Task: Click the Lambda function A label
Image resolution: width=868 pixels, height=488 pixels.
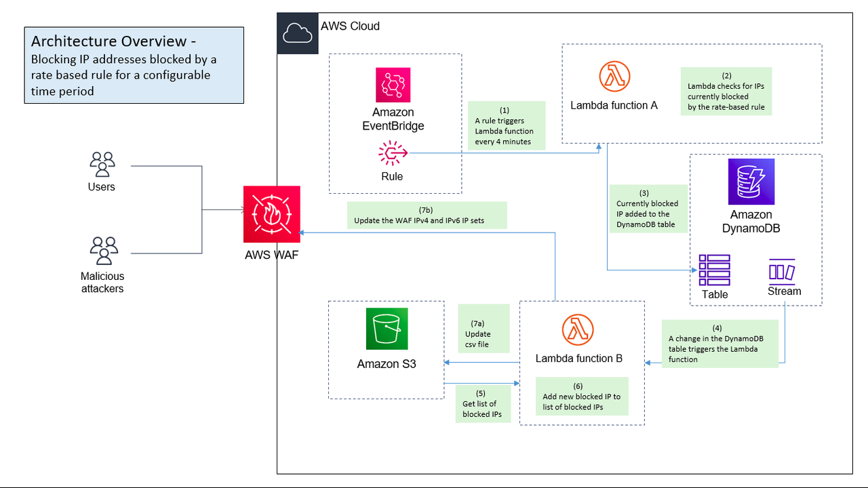Action: click(614, 106)
